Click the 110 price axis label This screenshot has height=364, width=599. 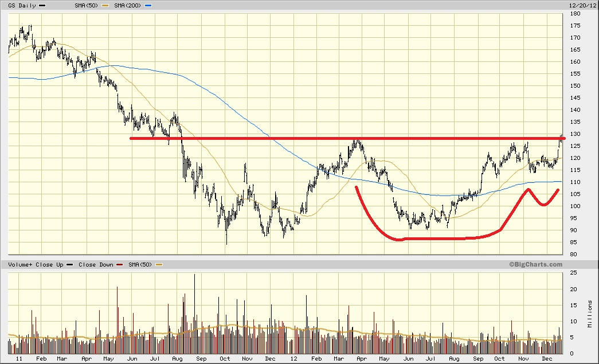tap(575, 182)
